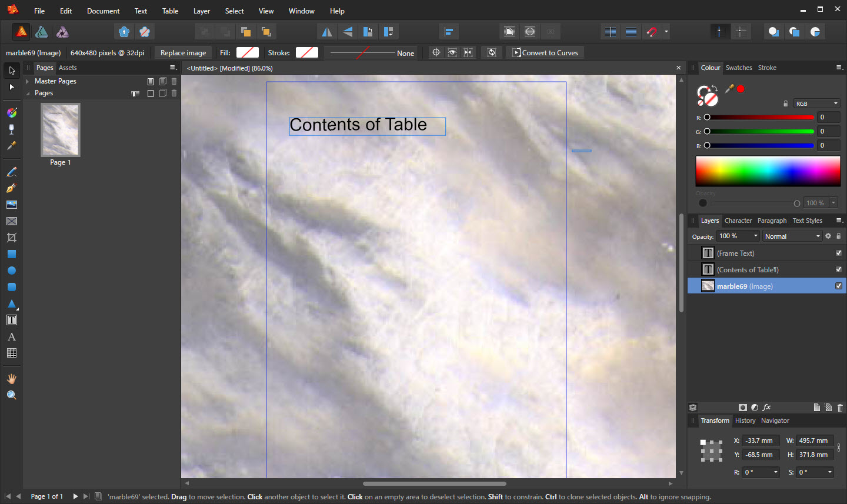Click the Replace image button
847x504 pixels.
coord(183,53)
